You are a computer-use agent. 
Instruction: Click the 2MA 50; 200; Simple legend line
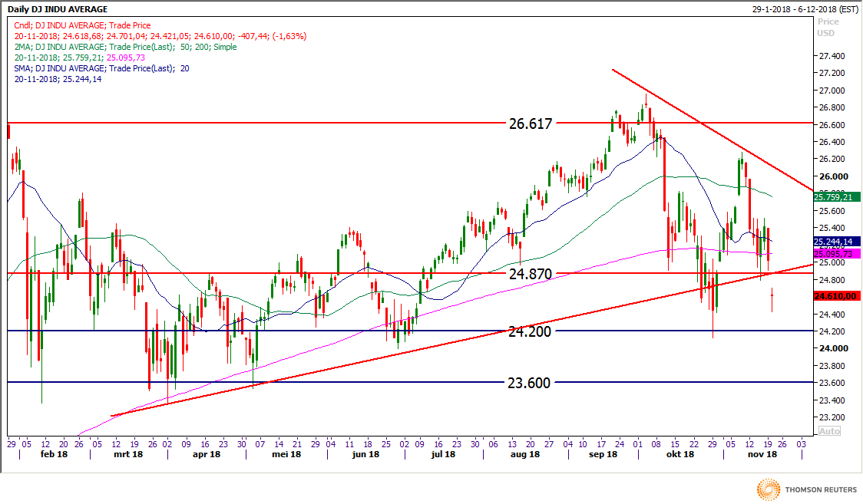pos(125,47)
